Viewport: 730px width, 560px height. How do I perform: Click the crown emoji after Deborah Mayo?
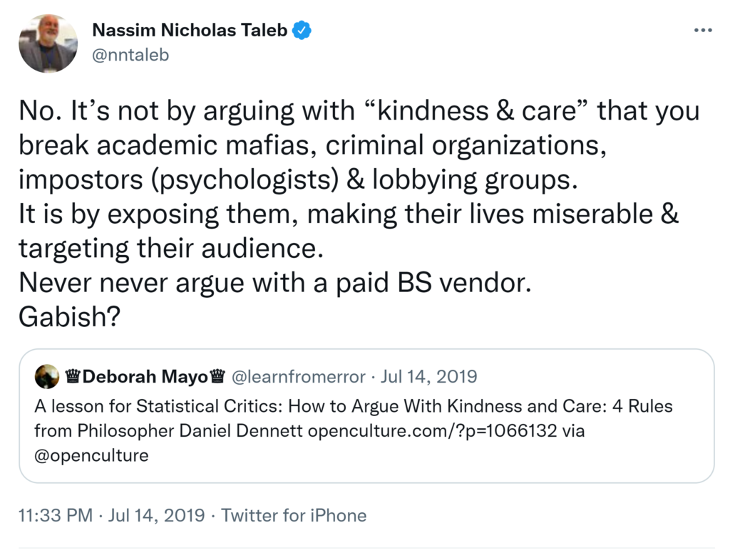click(218, 376)
